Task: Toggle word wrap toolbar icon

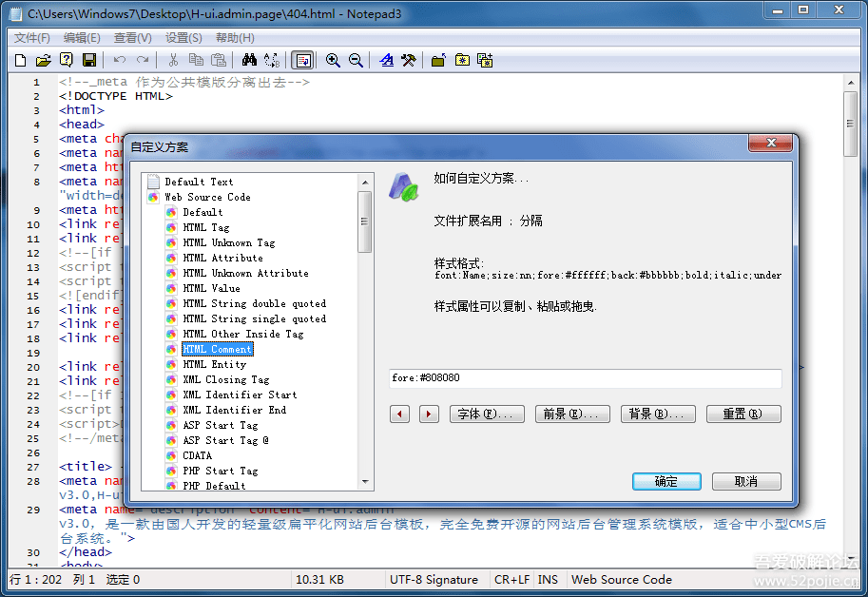Action: 303,60
